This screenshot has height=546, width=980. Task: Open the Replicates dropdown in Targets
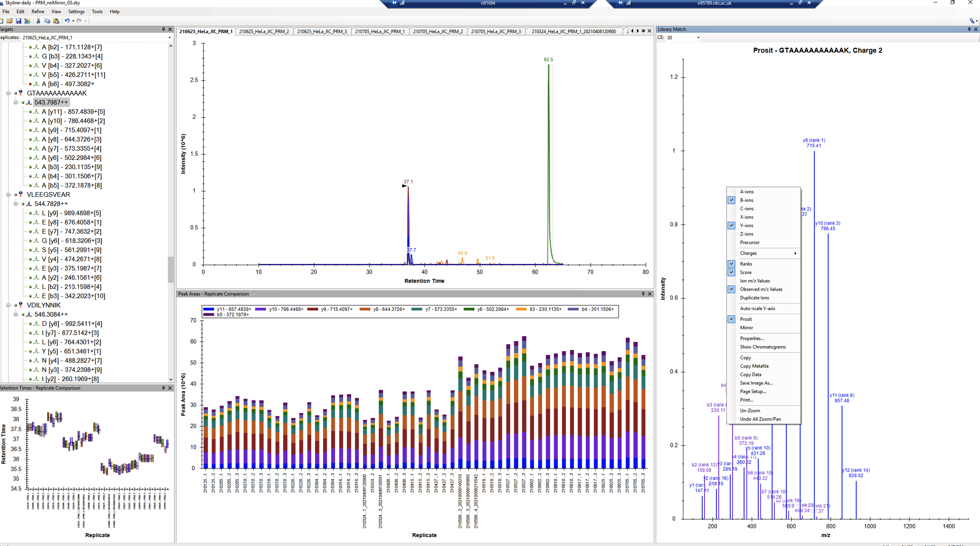pos(169,38)
